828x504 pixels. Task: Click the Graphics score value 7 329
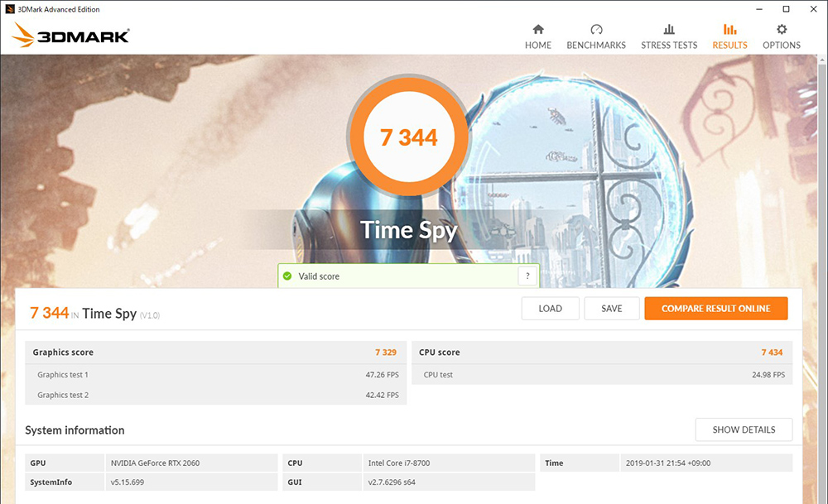[x=386, y=353]
